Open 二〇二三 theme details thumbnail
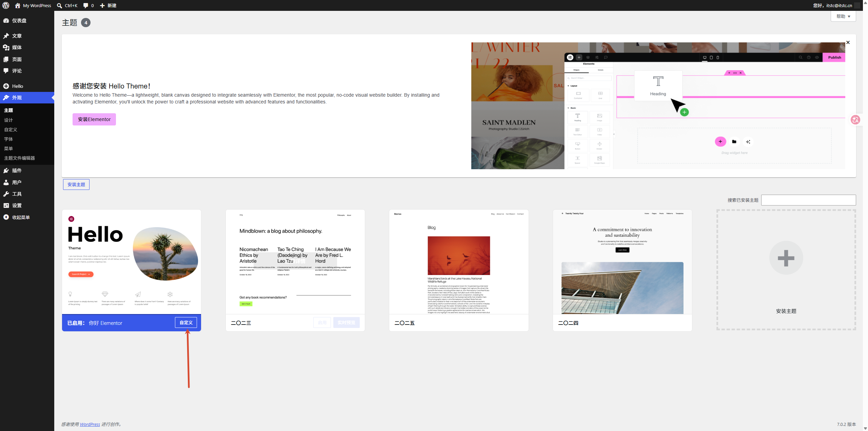 [295, 262]
